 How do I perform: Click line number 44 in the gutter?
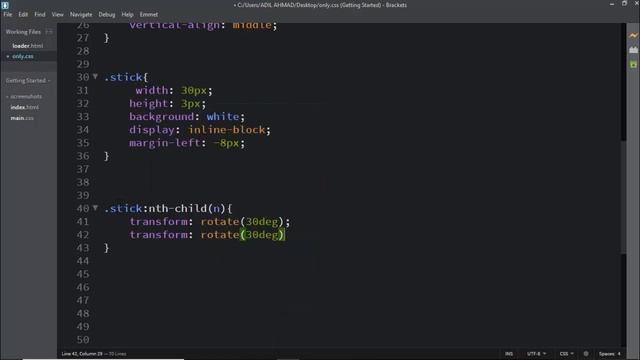[83, 261]
